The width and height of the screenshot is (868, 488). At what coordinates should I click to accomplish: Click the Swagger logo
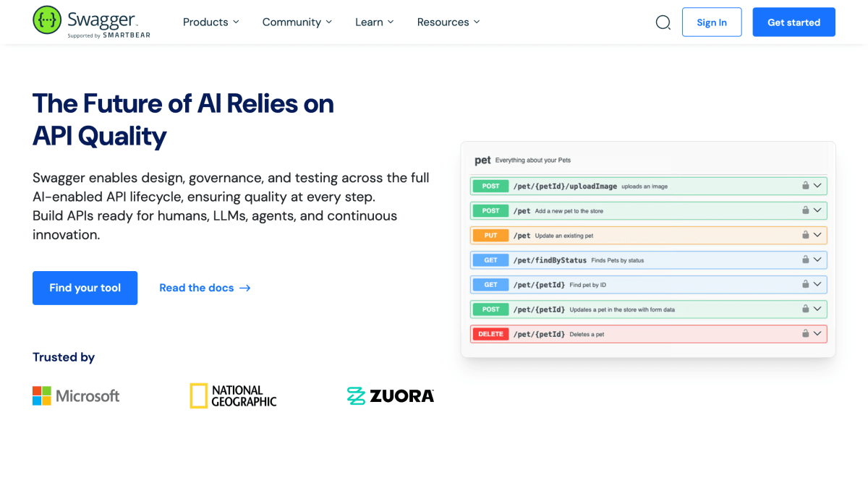pos(91,22)
